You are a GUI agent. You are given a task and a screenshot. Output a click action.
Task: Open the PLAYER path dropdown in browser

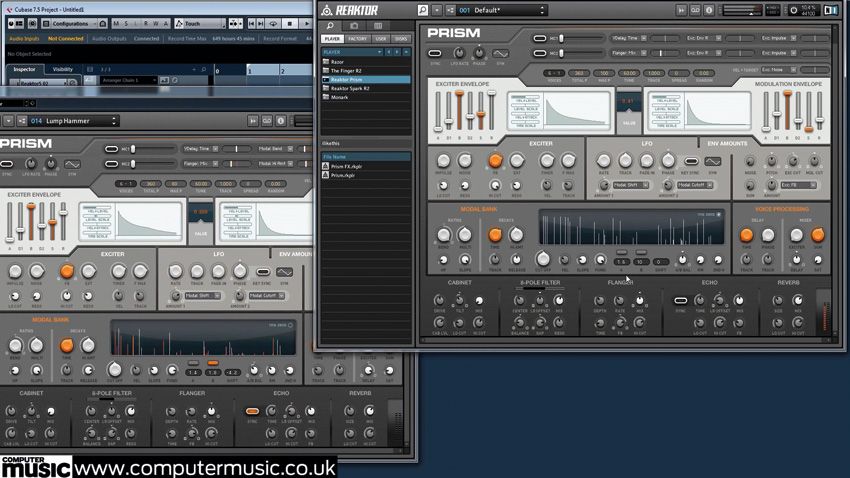click(352, 52)
